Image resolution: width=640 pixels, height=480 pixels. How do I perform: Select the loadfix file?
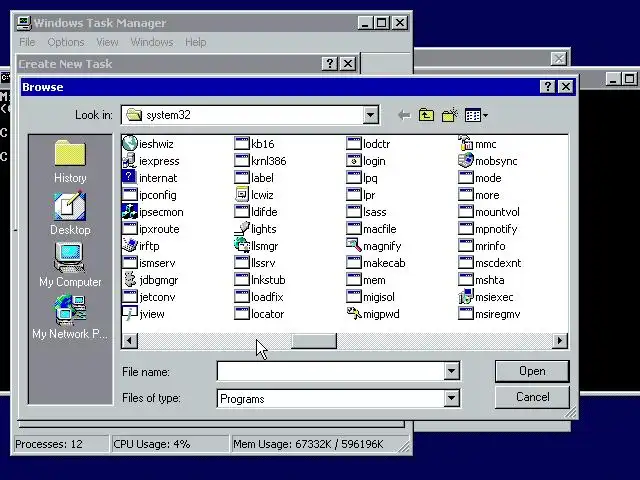(259, 297)
